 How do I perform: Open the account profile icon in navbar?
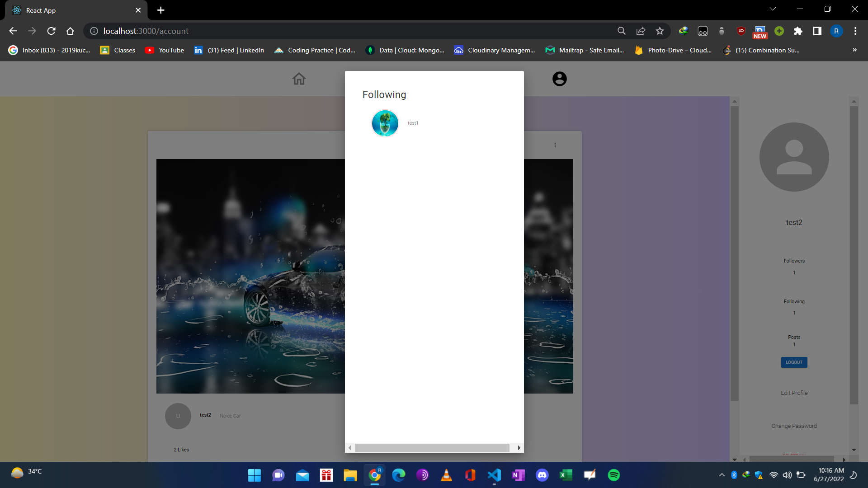click(559, 79)
